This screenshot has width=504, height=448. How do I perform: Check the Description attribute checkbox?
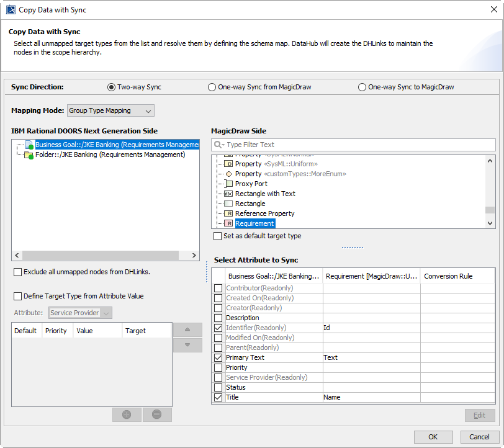218,318
